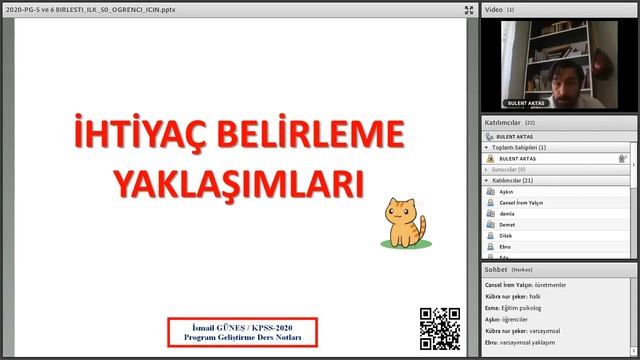Click Kübra nur şeker's 'halk' chat message
This screenshot has height=360, width=640.
pos(513,296)
